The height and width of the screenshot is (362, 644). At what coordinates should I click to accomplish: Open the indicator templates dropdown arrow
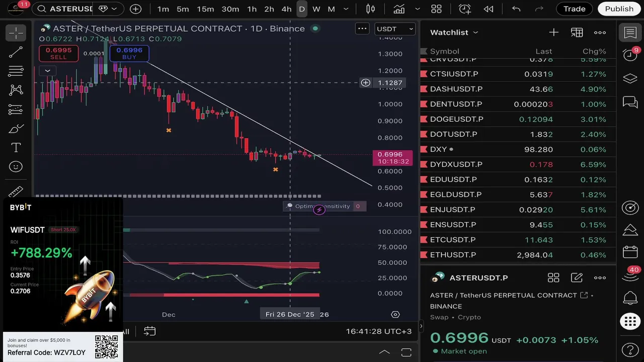click(x=418, y=9)
